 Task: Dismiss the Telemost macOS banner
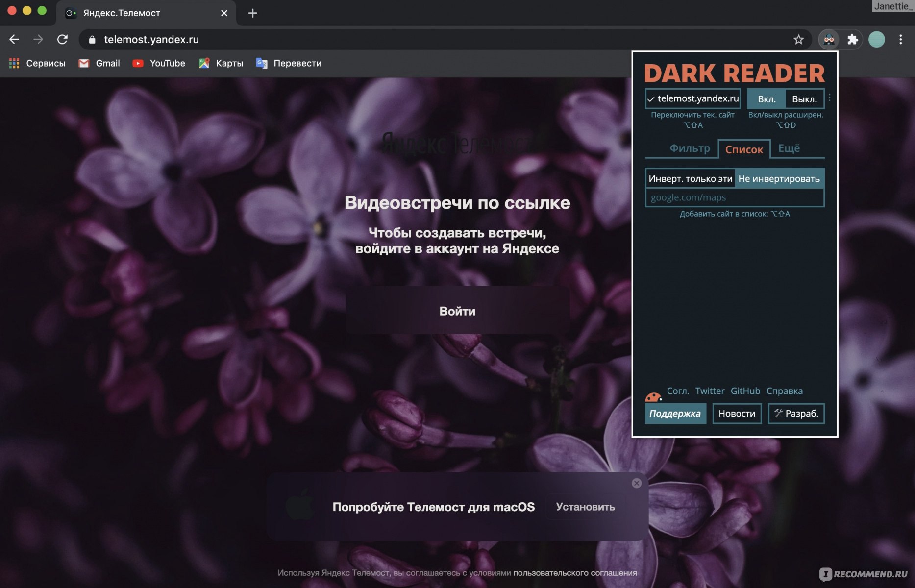[637, 483]
